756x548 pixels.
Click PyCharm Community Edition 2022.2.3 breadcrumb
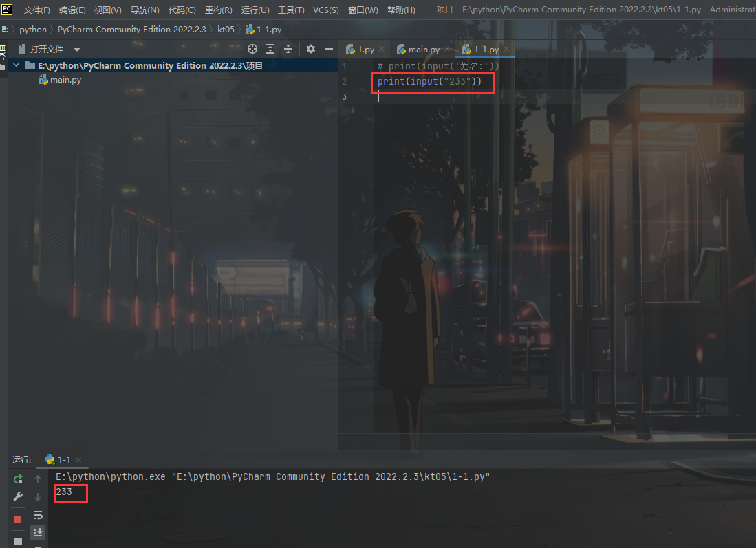(131, 30)
